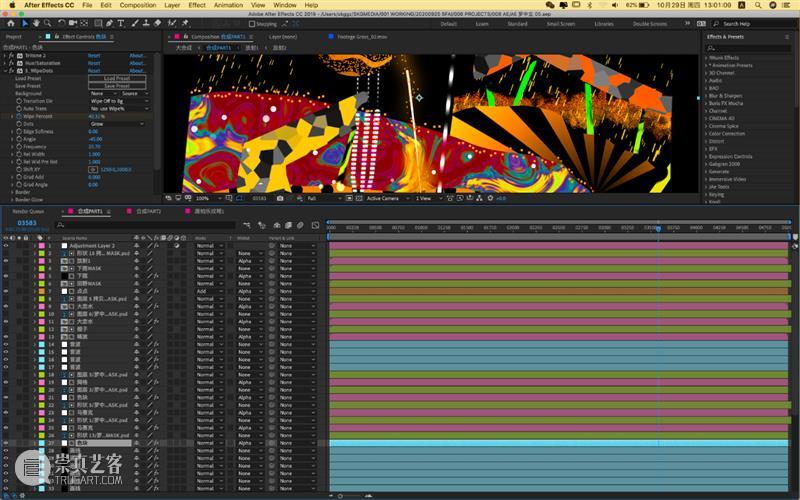
Task: Click the hide shy layers icon in the timeline
Action: (x=277, y=225)
